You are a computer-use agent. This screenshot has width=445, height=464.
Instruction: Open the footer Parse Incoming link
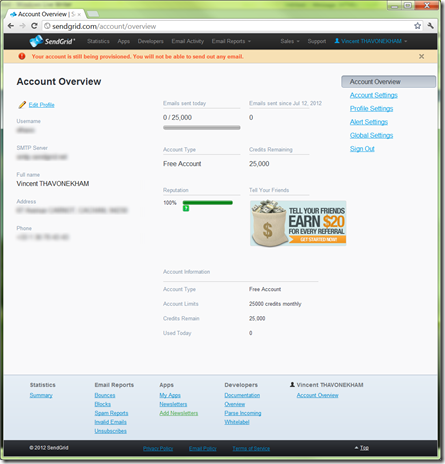pos(243,413)
